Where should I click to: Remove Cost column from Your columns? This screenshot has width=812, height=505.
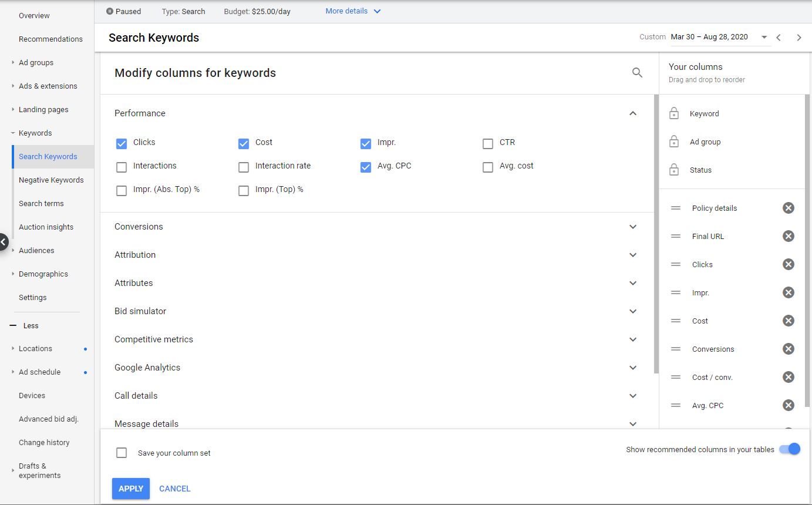point(789,321)
